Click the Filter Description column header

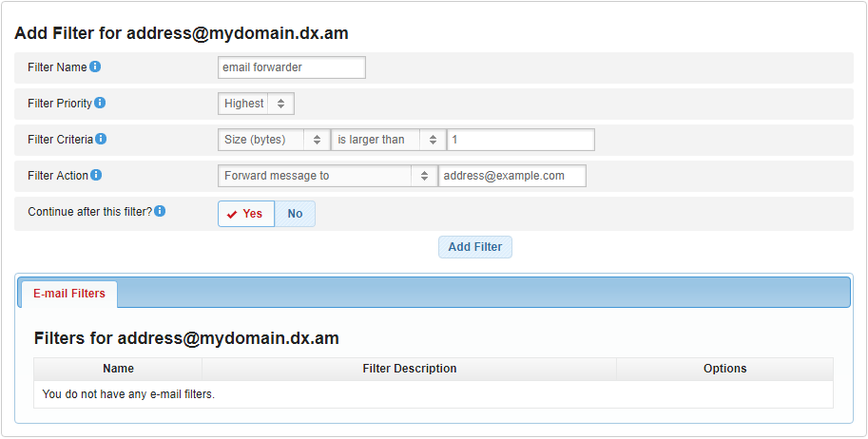tap(409, 369)
